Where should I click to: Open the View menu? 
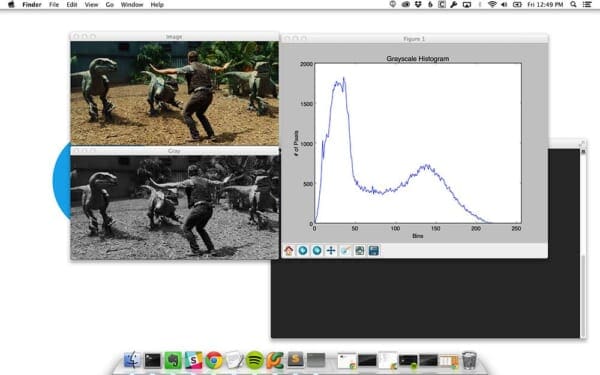[x=91, y=5]
